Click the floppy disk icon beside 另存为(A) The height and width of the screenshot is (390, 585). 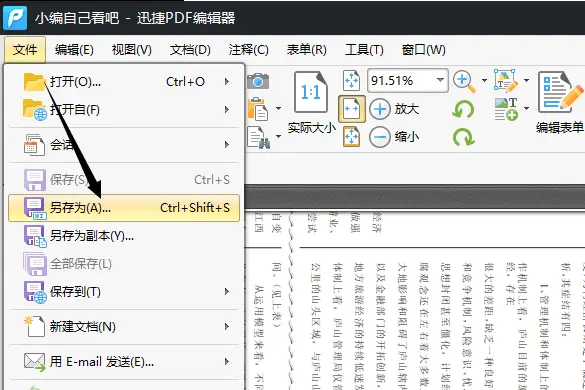(35, 208)
